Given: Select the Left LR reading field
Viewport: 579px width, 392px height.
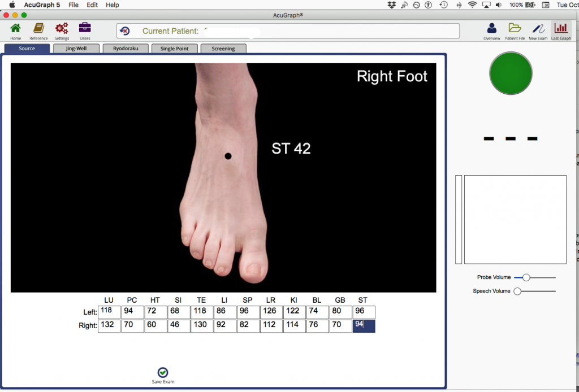Looking at the screenshot, I should [x=271, y=312].
